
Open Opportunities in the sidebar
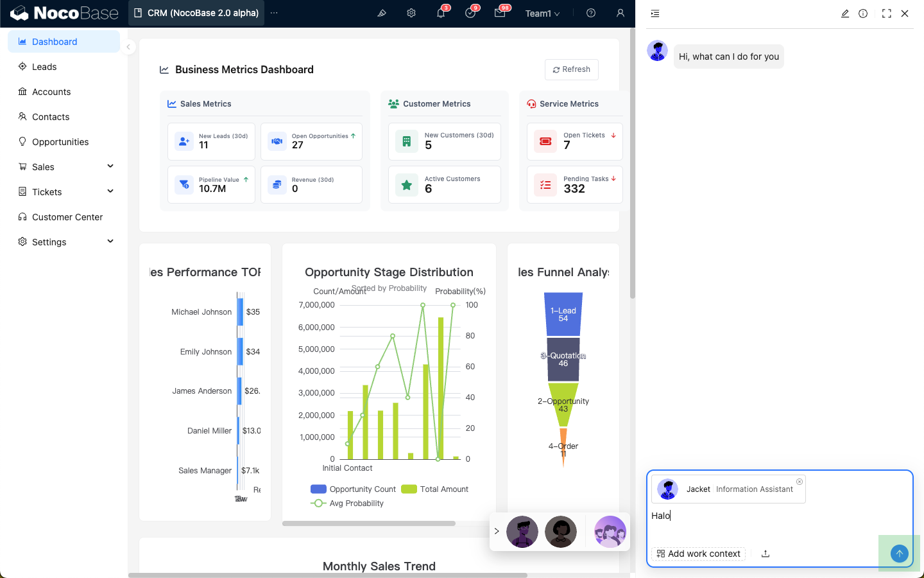[60, 142]
